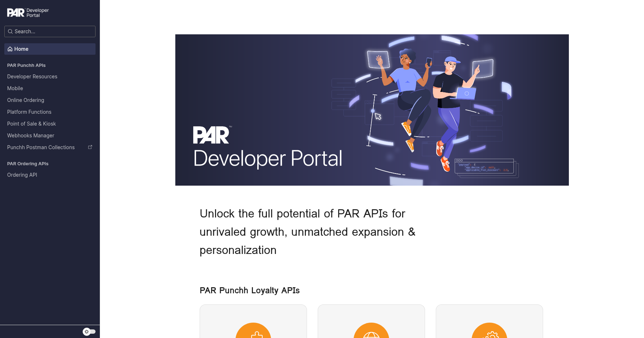Open Point of Sale & Kiosk
Viewport: 644px width, 338px height.
click(x=31, y=124)
